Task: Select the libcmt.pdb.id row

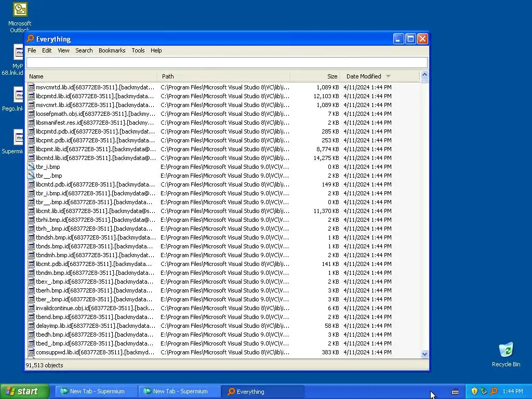Action: (x=223, y=263)
